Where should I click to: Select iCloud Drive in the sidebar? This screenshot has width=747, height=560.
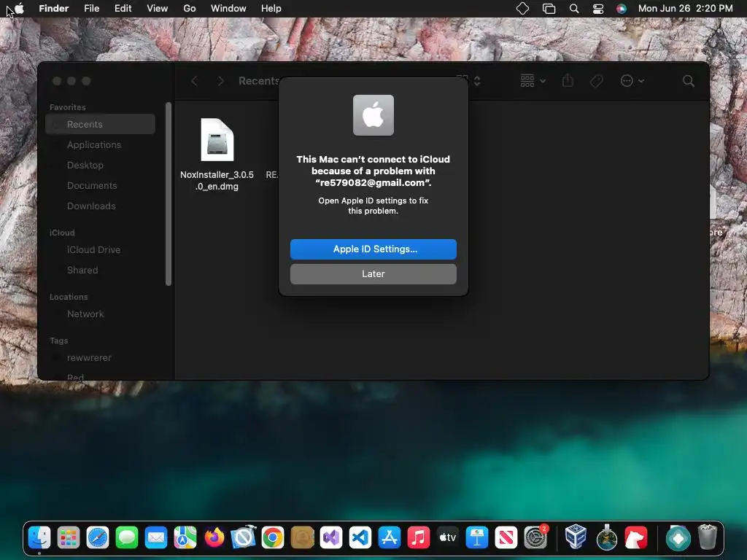[100, 249]
